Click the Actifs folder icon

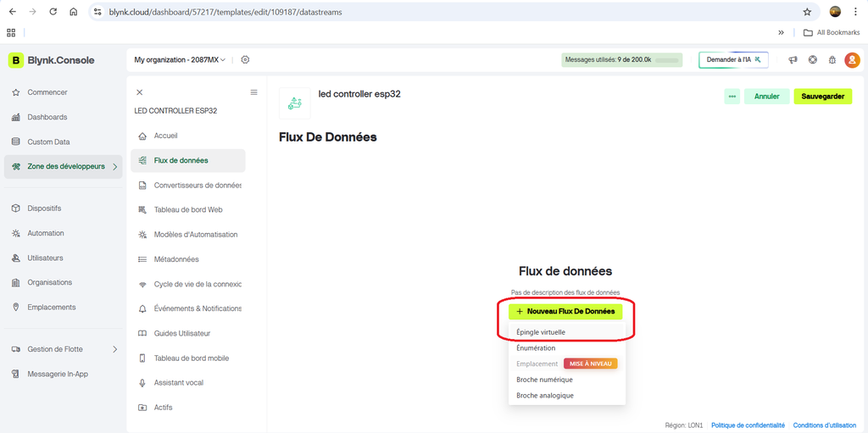(x=142, y=408)
